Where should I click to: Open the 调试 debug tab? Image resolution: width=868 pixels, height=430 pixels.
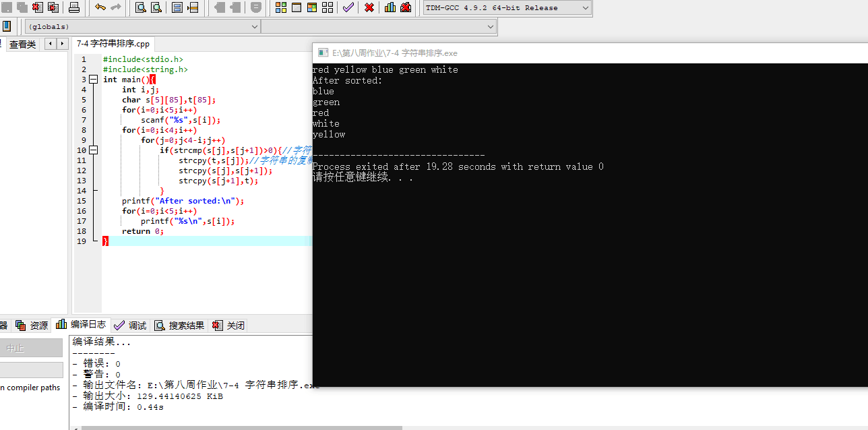131,326
